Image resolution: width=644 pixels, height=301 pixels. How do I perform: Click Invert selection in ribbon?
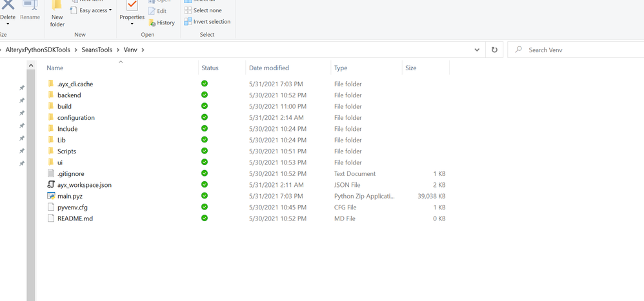(207, 21)
